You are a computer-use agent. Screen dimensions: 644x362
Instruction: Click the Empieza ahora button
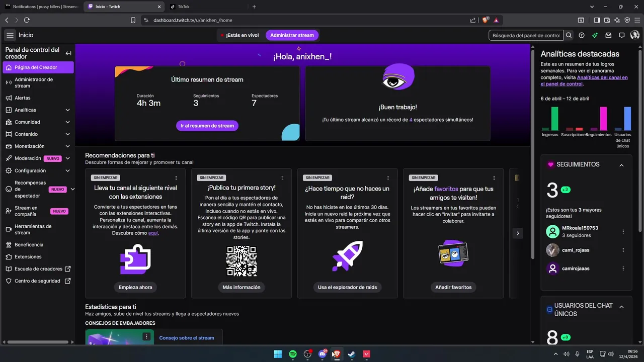(x=135, y=287)
